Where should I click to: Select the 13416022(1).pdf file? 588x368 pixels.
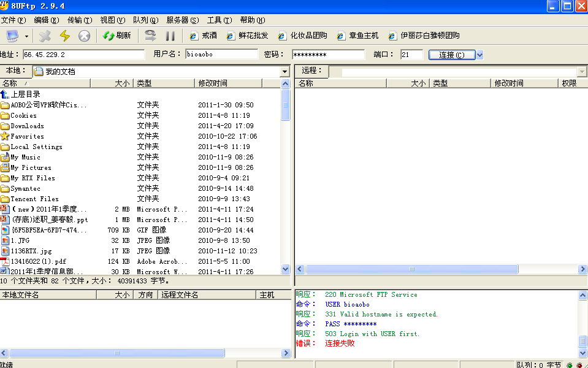(34, 261)
